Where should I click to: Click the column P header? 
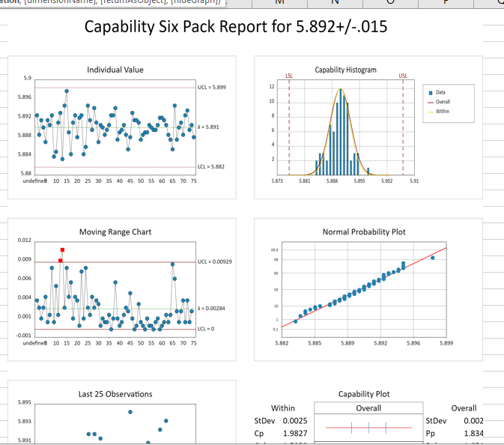[446, 3]
